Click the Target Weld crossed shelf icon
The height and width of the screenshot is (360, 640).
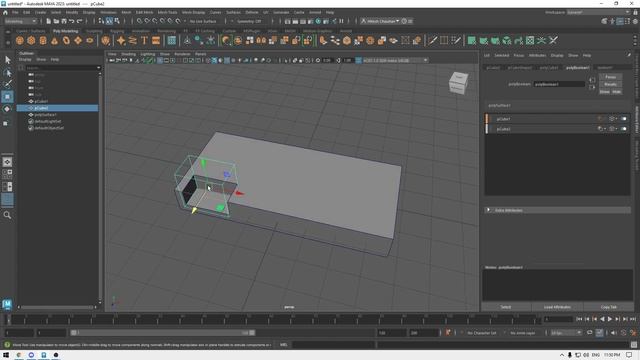pos(553,40)
